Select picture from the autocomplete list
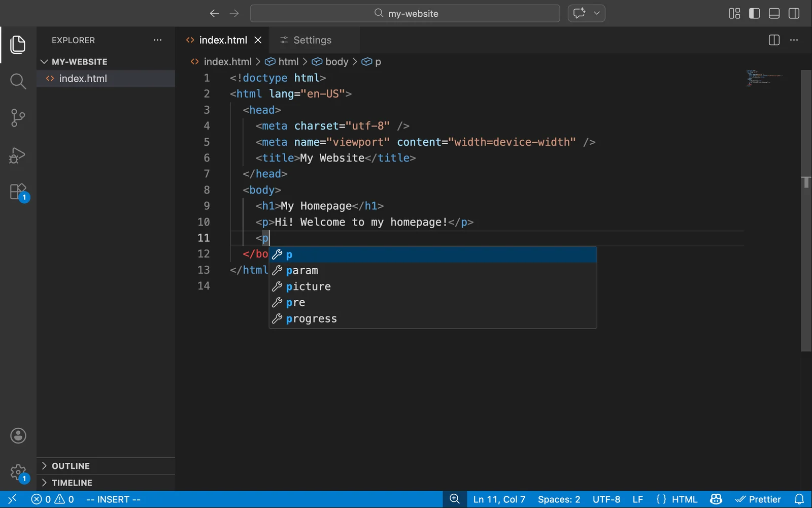The height and width of the screenshot is (508, 812). pyautogui.click(x=309, y=286)
